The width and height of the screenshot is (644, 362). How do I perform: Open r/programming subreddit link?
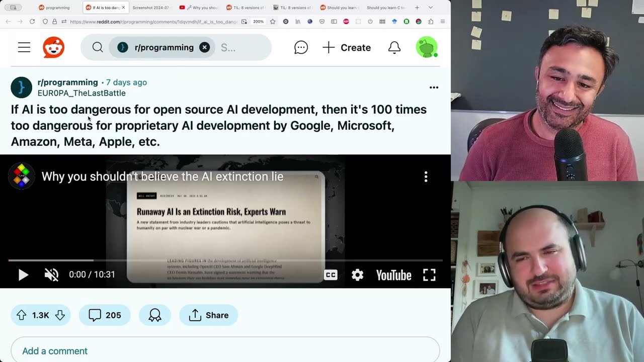click(x=67, y=82)
